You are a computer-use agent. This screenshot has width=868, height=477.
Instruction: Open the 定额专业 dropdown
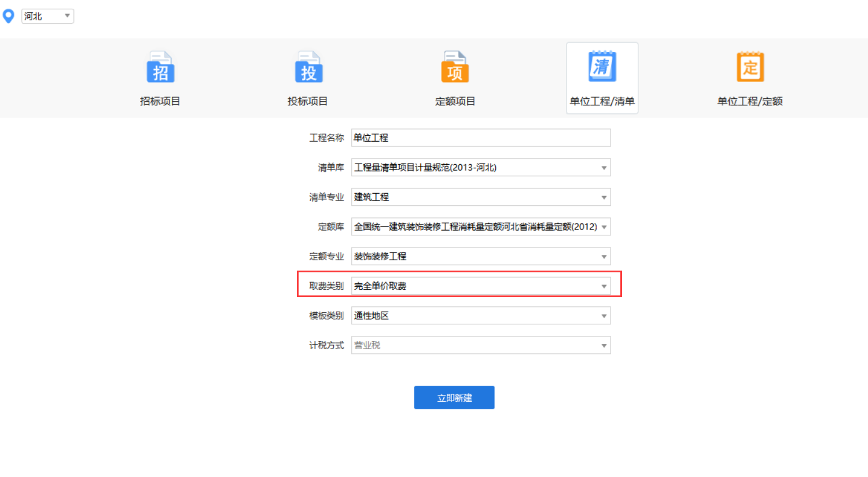pyautogui.click(x=481, y=256)
